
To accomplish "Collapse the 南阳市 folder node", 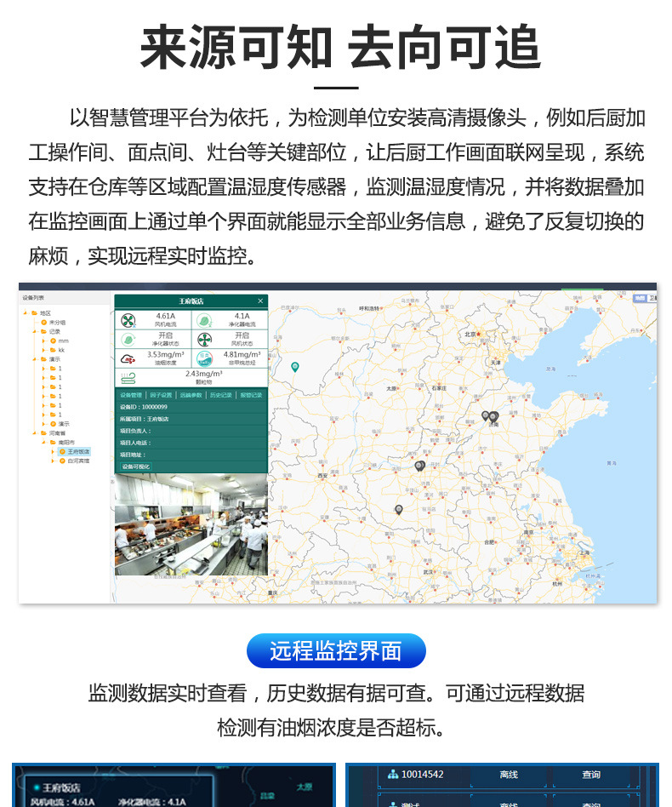I will tap(44, 443).
